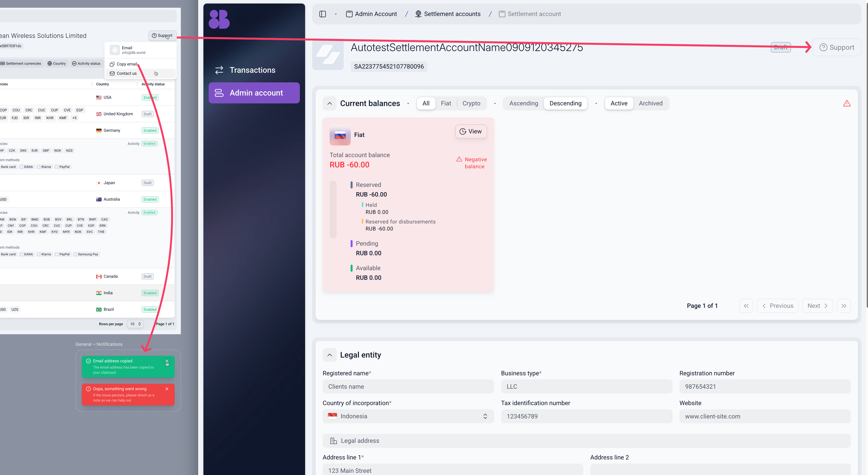
Task: Click the Tax identification number field
Action: (586, 416)
